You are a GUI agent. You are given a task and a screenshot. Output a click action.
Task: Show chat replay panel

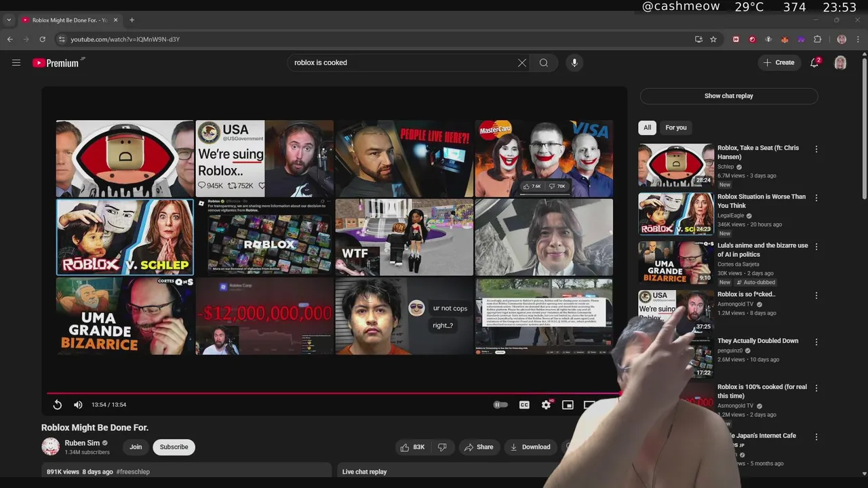point(729,96)
